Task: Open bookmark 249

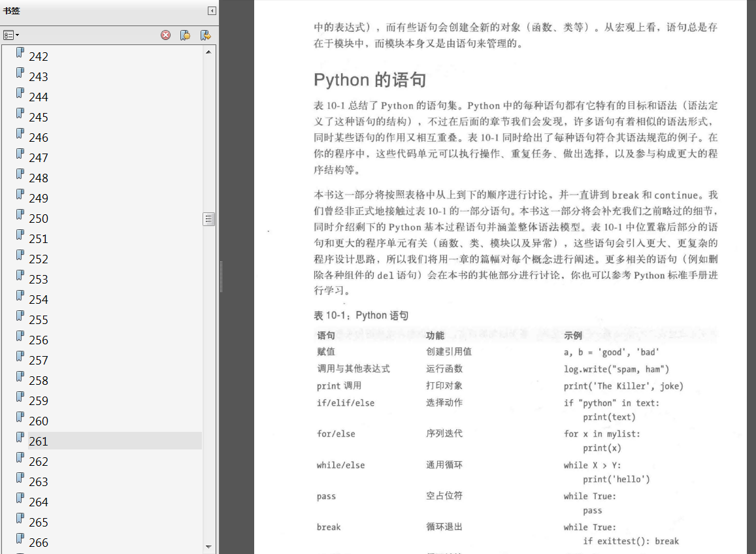Action: click(38, 199)
